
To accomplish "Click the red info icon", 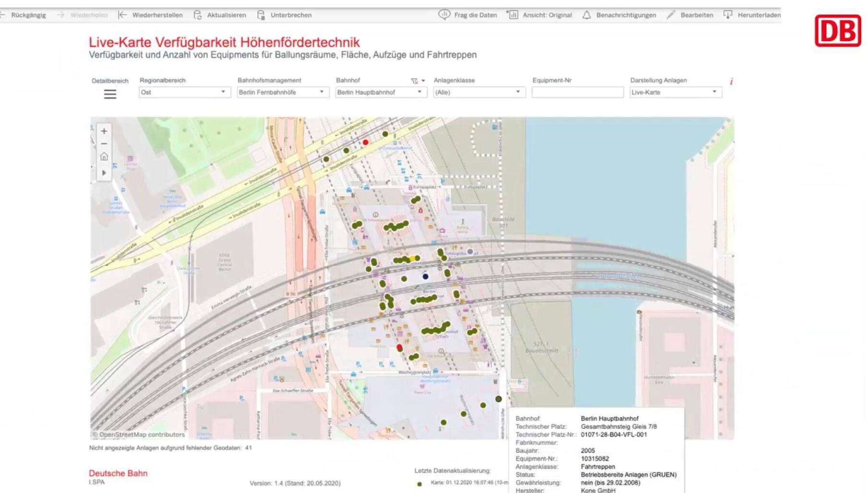I will [x=731, y=82].
